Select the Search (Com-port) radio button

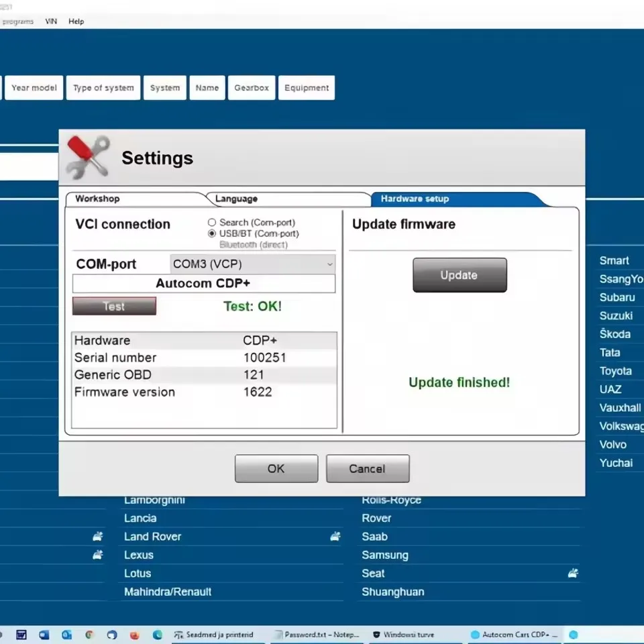[211, 222]
